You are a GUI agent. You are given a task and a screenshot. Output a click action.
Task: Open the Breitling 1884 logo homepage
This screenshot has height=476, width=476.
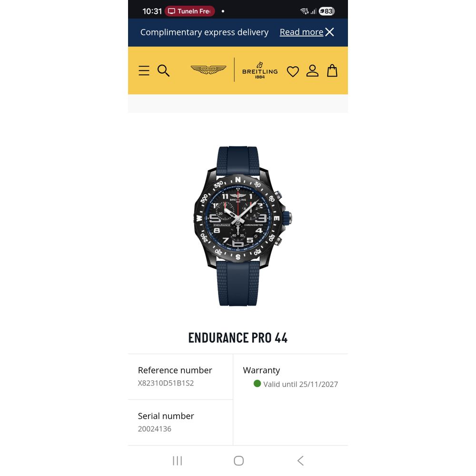(260, 70)
